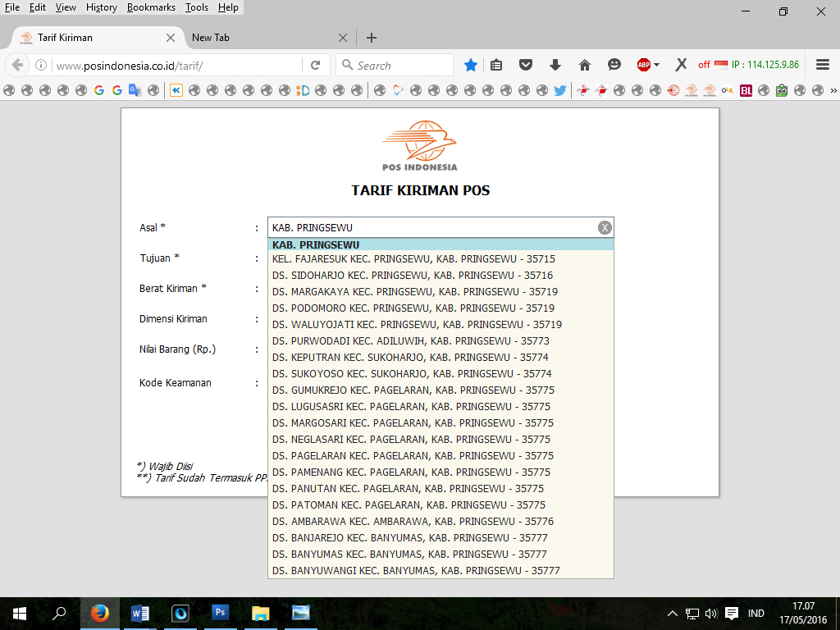
Task: Click the X toolbar extension icon
Action: click(x=680, y=66)
